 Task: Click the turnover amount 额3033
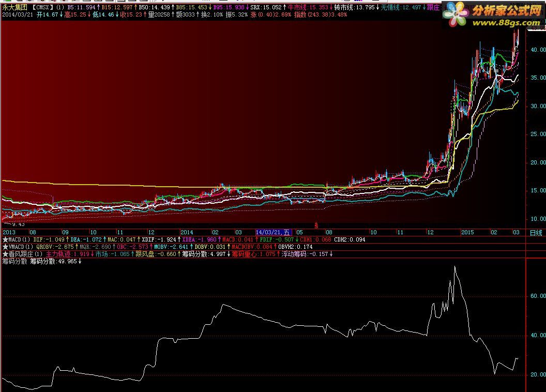point(185,14)
